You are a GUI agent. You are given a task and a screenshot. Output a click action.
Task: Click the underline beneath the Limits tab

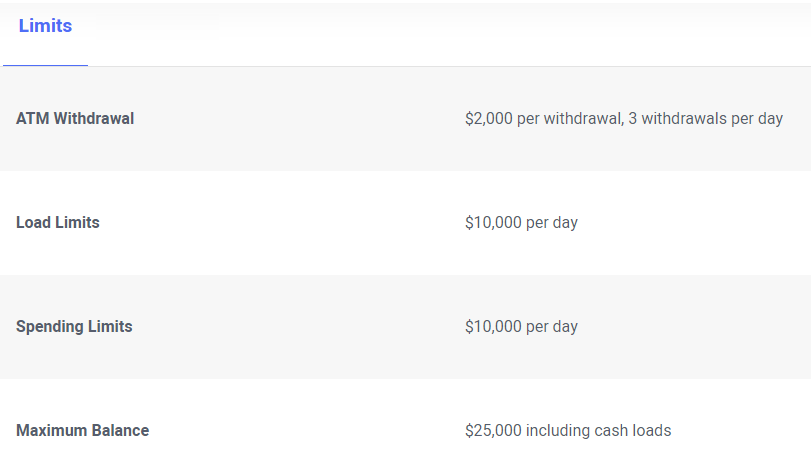tap(45, 65)
